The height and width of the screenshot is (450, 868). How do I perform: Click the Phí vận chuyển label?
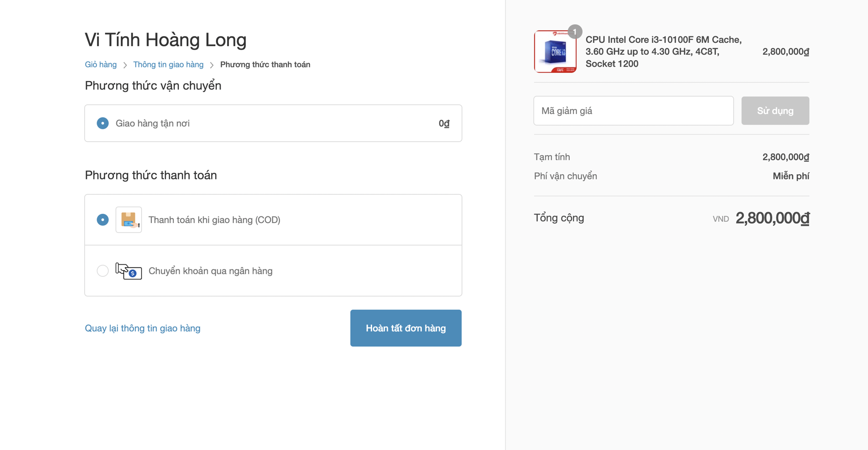565,176
